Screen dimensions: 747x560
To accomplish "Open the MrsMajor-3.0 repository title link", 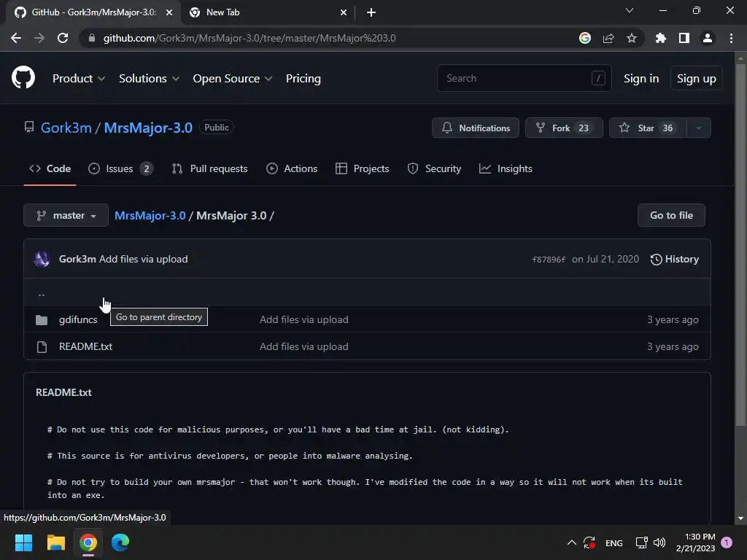I will (x=148, y=128).
